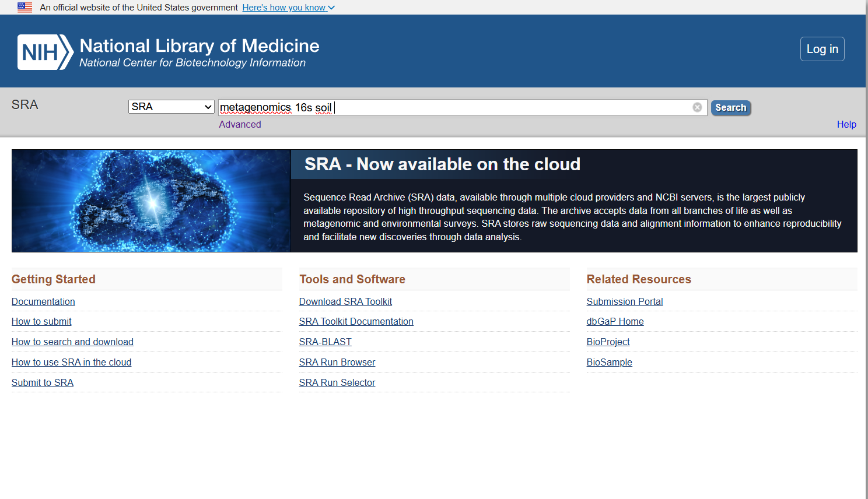Screen dimensions: 868x499
Task: Open the dbGaP Home link
Action: (615, 321)
